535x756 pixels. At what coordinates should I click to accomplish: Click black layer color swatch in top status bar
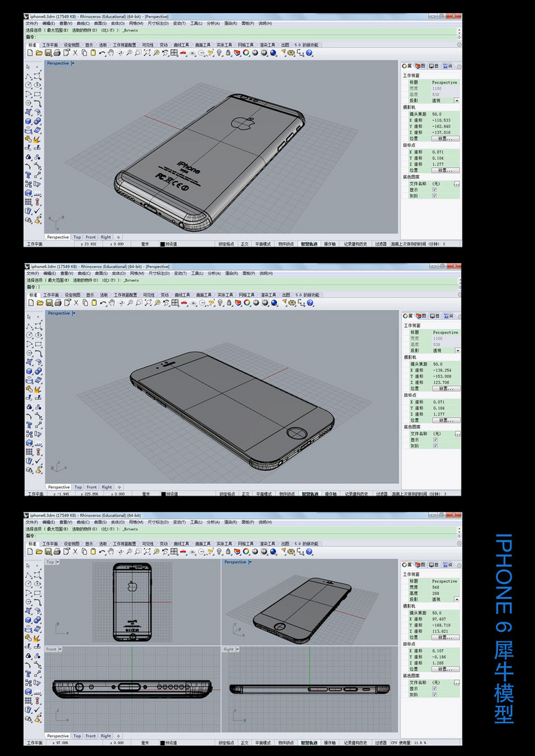(163, 244)
